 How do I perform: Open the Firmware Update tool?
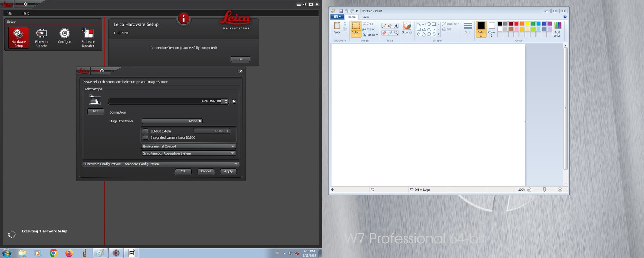41,37
